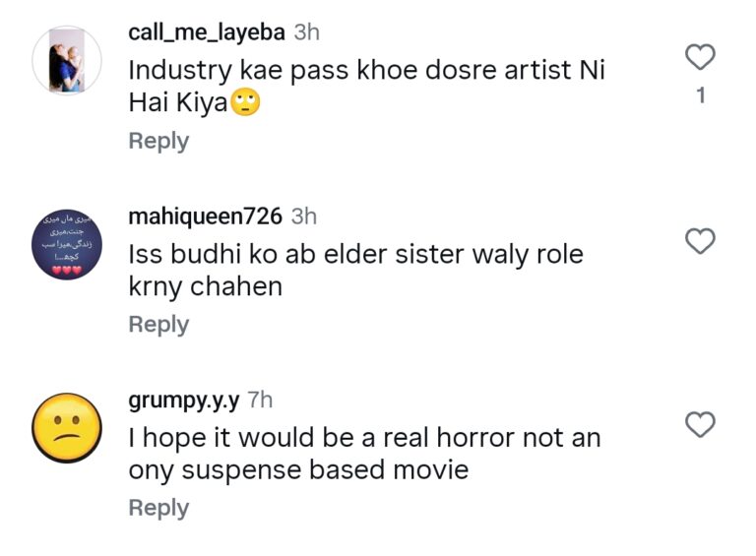756x556 pixels.
Task: Click the 3h timestamp beside call_me_layeba
Action: (x=307, y=31)
